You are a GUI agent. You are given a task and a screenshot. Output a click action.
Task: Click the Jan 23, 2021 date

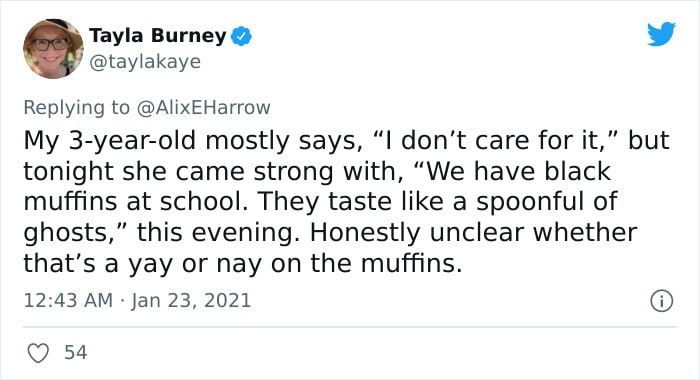(x=191, y=300)
